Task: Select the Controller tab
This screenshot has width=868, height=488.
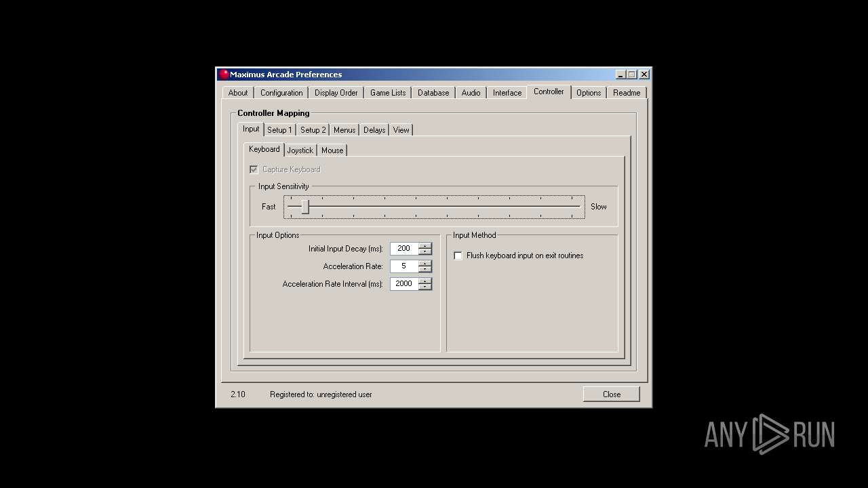Action: coord(549,91)
